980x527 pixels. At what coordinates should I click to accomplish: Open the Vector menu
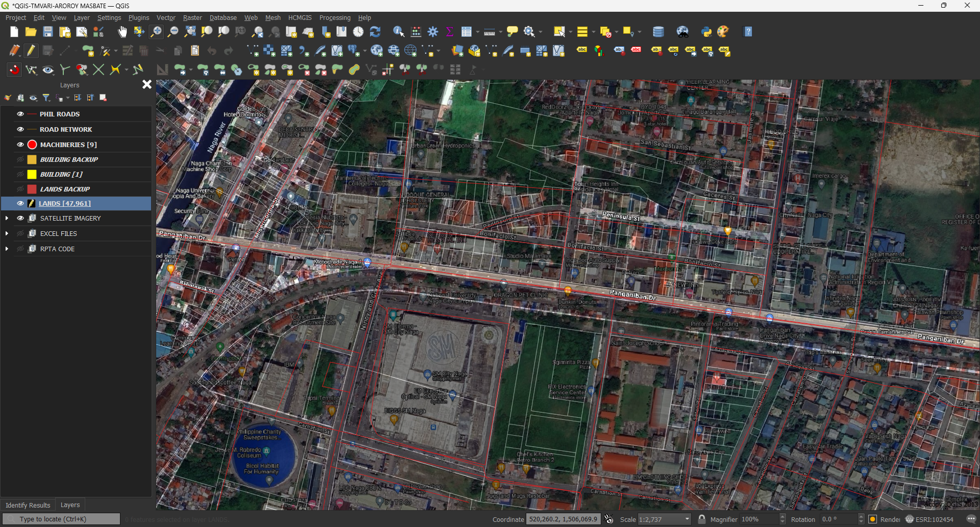(x=166, y=17)
